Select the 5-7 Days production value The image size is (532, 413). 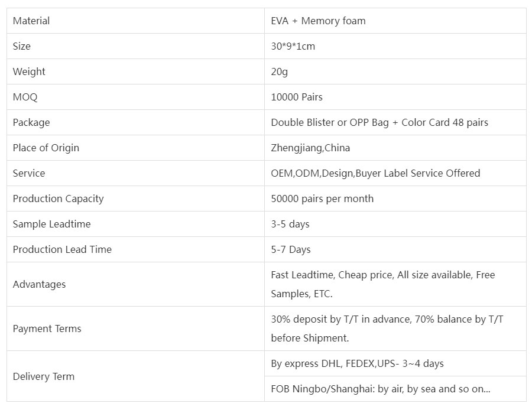click(x=290, y=249)
